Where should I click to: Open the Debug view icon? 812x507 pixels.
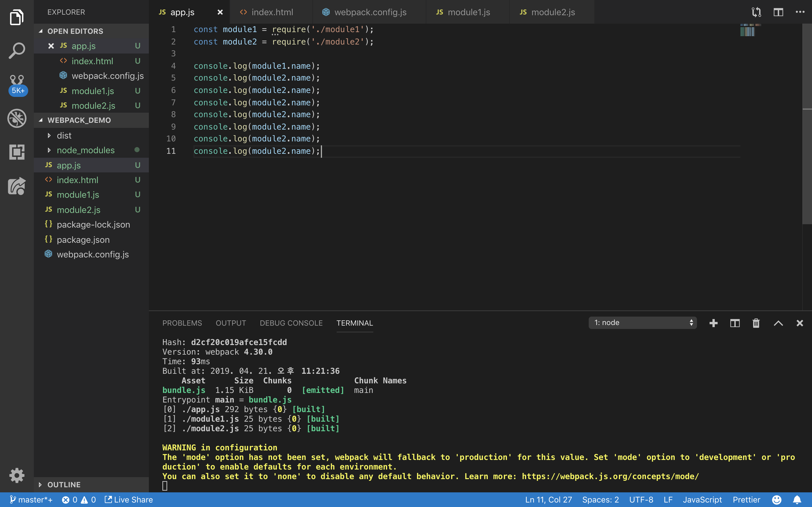pyautogui.click(x=17, y=118)
